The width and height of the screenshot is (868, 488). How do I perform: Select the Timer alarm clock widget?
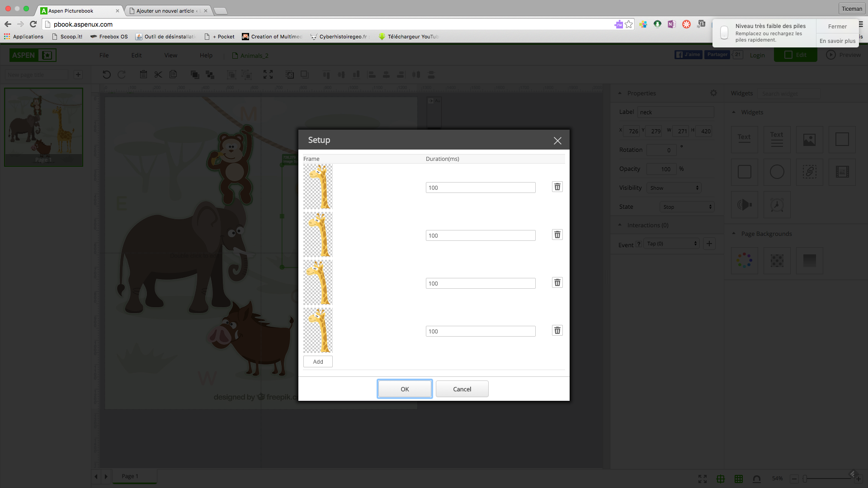[777, 204]
